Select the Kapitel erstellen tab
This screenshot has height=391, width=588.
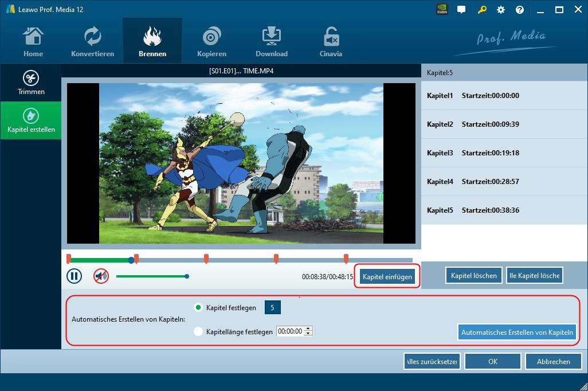(31, 120)
